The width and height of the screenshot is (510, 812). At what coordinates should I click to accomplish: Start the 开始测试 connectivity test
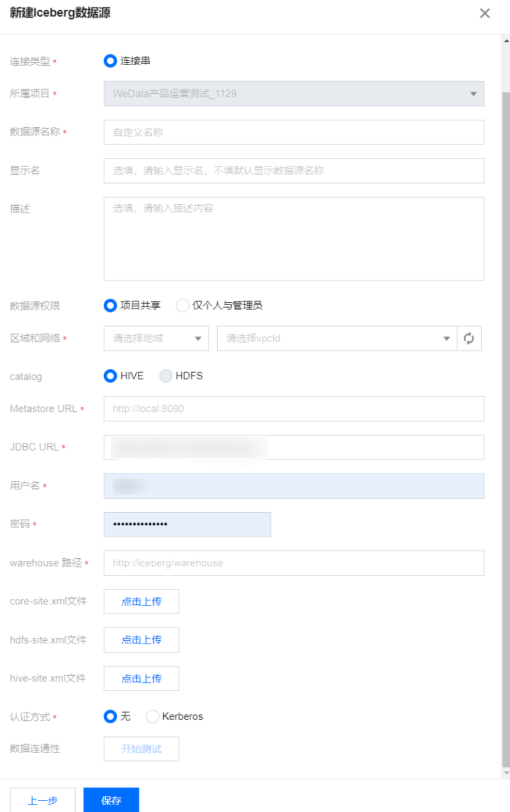pos(141,749)
